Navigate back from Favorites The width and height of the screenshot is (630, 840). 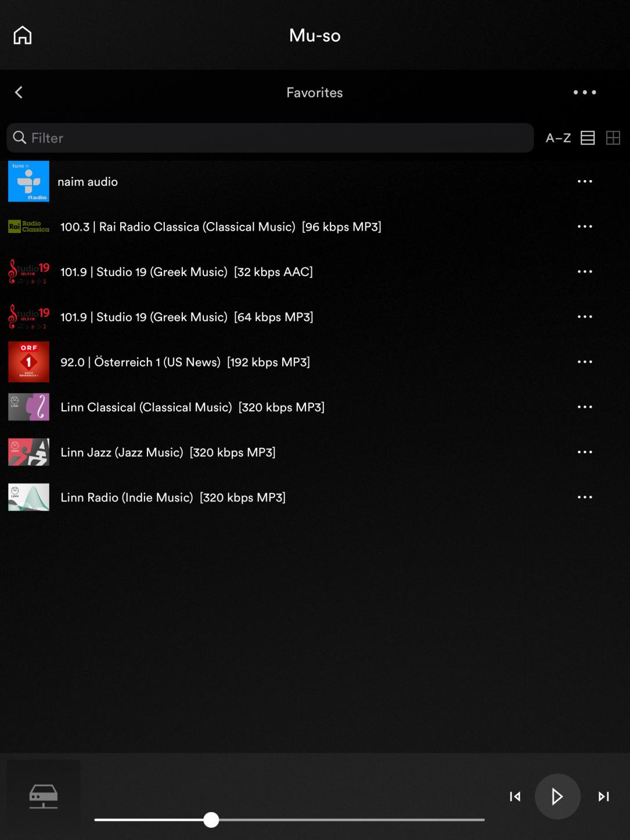19,92
